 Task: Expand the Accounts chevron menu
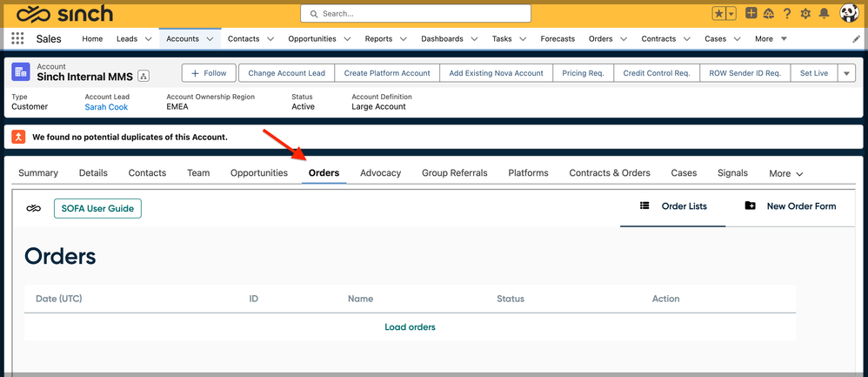tap(210, 39)
